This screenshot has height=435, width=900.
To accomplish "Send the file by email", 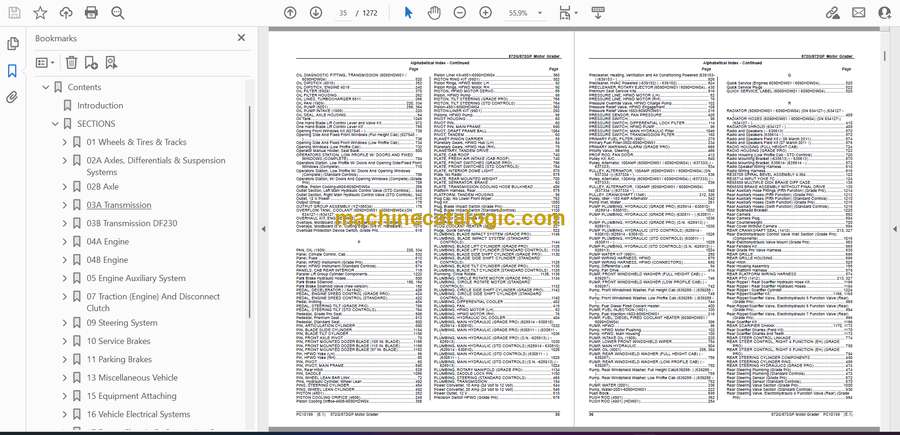I will 858,13.
